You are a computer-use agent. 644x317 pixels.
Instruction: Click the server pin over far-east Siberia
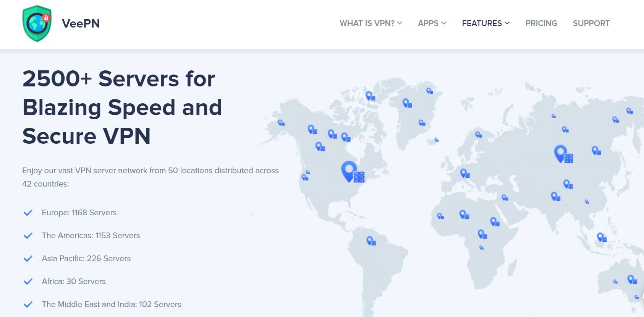(x=629, y=111)
